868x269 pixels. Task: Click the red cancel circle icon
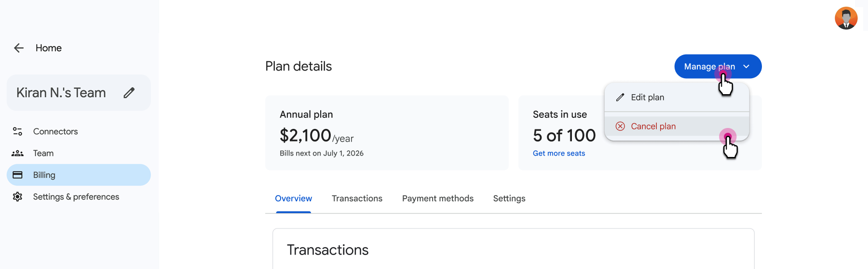pyautogui.click(x=620, y=126)
